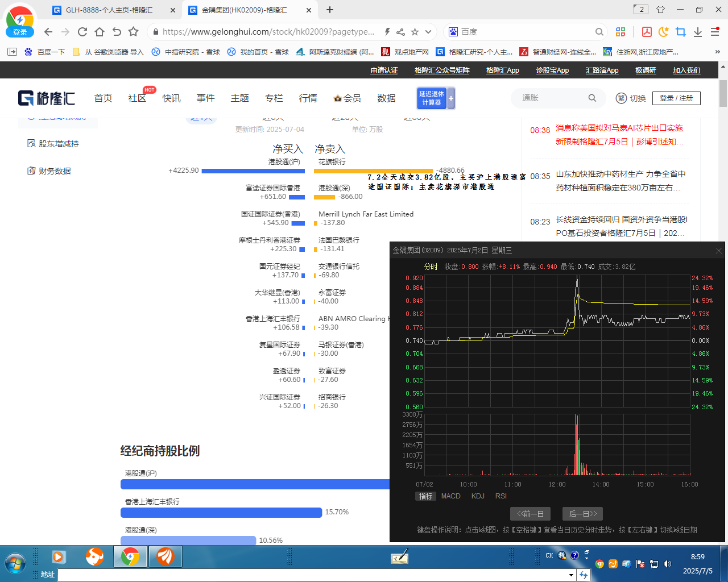Click the 港股通(深) holding bar
This screenshot has height=582, width=728.
coord(188,541)
